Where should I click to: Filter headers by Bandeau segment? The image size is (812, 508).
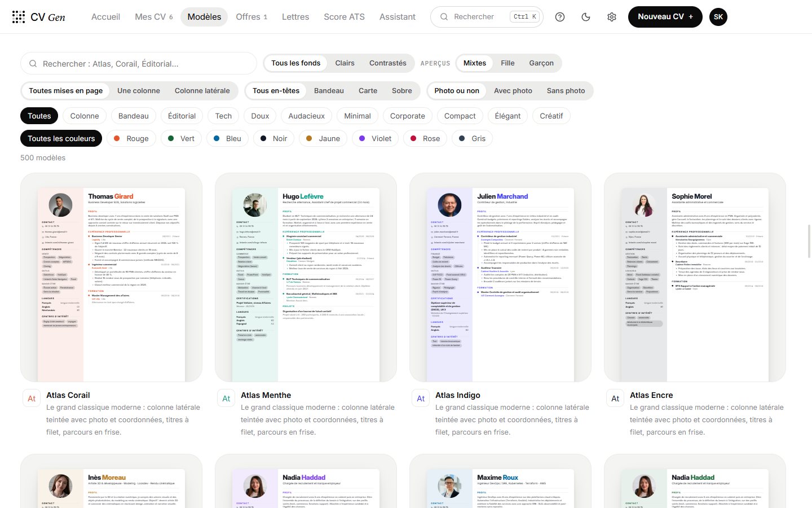329,91
